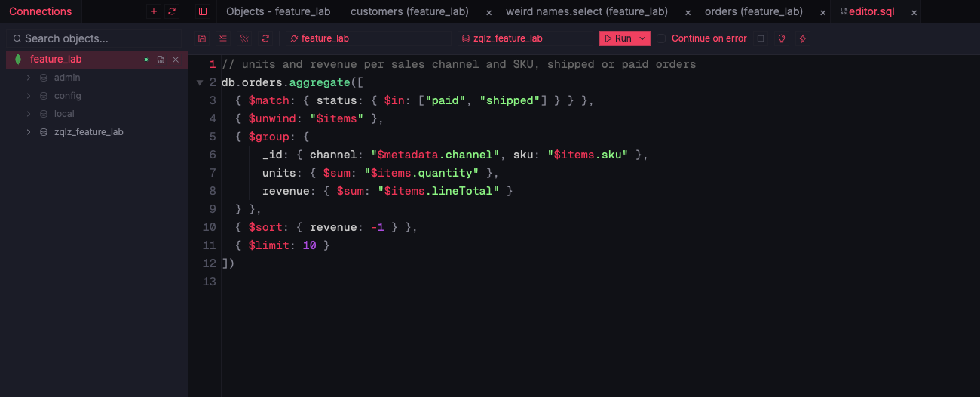This screenshot has width=980, height=397.
Task: Refresh the connections list
Action: point(172,11)
